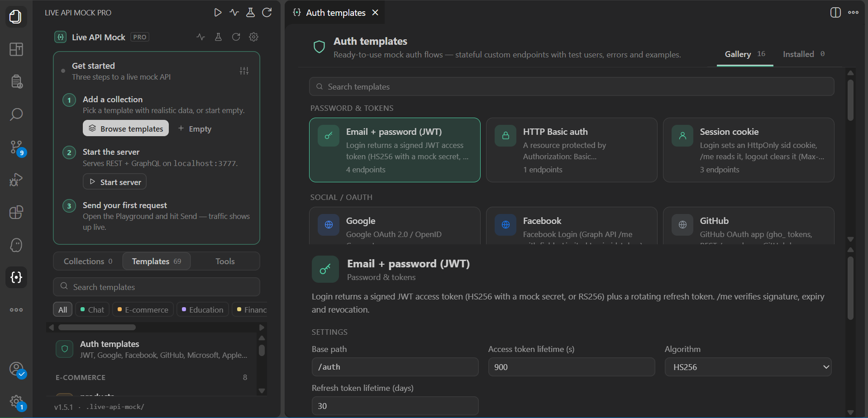
Task: Select the Live API Mock braces icon
Action: click(x=16, y=277)
